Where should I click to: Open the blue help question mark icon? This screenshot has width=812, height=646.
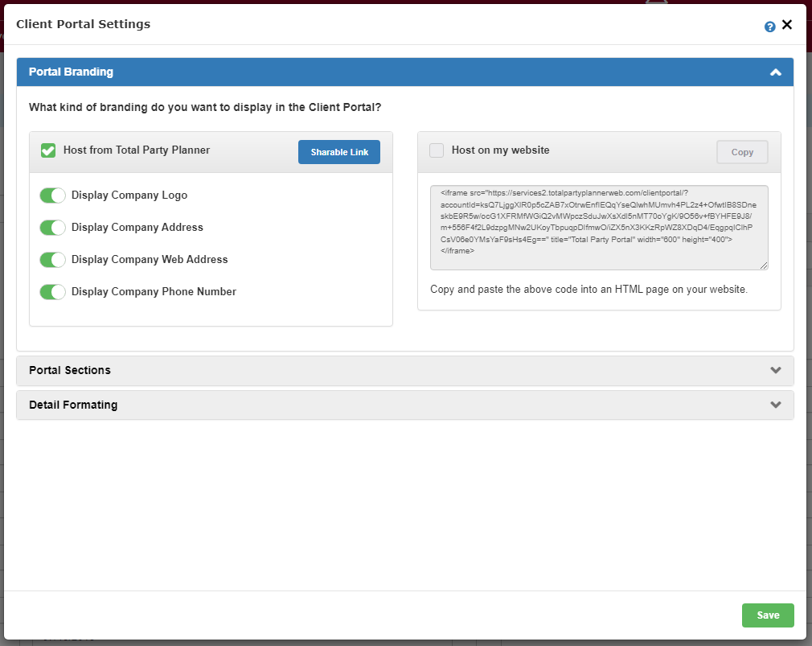(769, 27)
